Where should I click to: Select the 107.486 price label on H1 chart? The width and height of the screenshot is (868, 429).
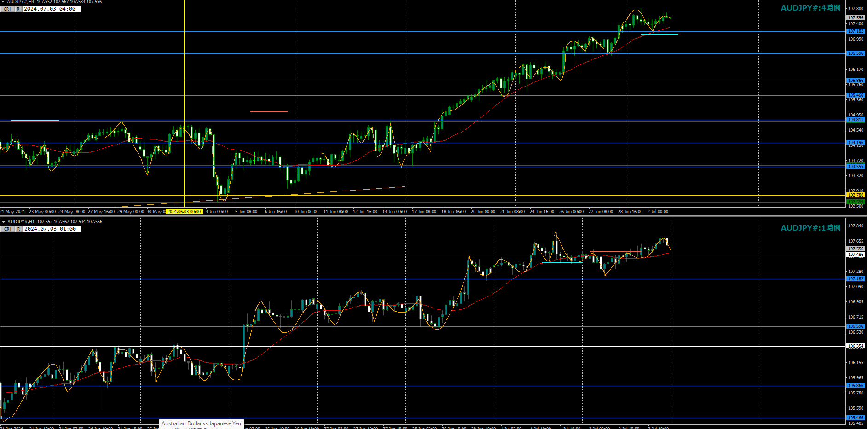(856, 255)
